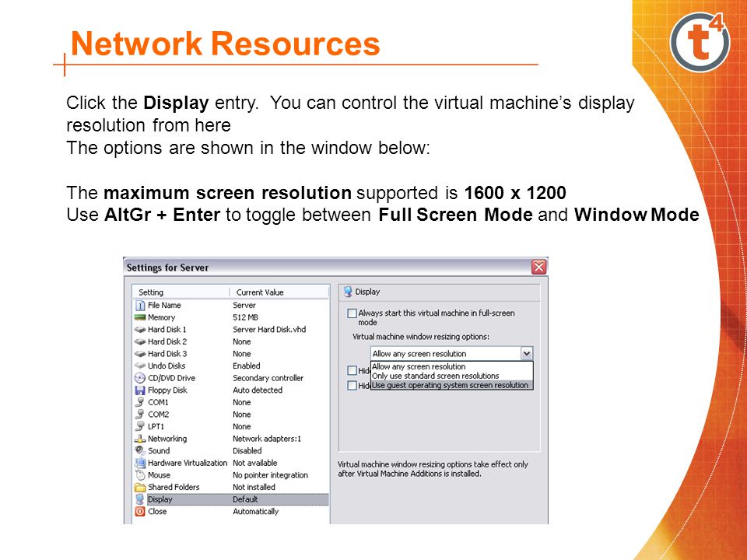Click the 'No pointer integration' value
This screenshot has height=560, width=747.
[270, 475]
